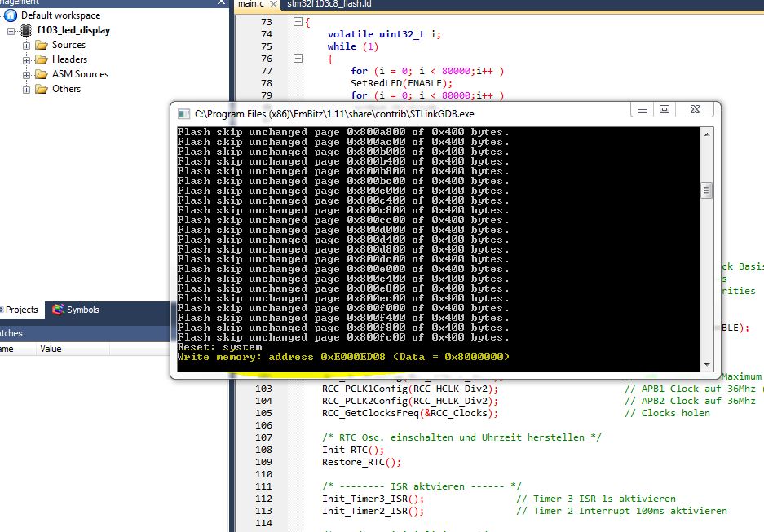Image resolution: width=764 pixels, height=532 pixels.
Task: Select the ASM Sources folder icon
Action: 42,74
